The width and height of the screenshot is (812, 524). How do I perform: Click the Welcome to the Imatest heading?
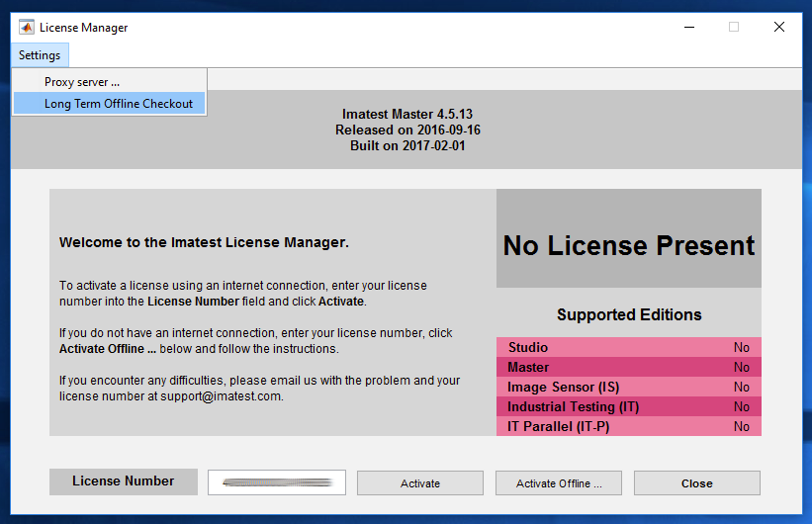(204, 242)
